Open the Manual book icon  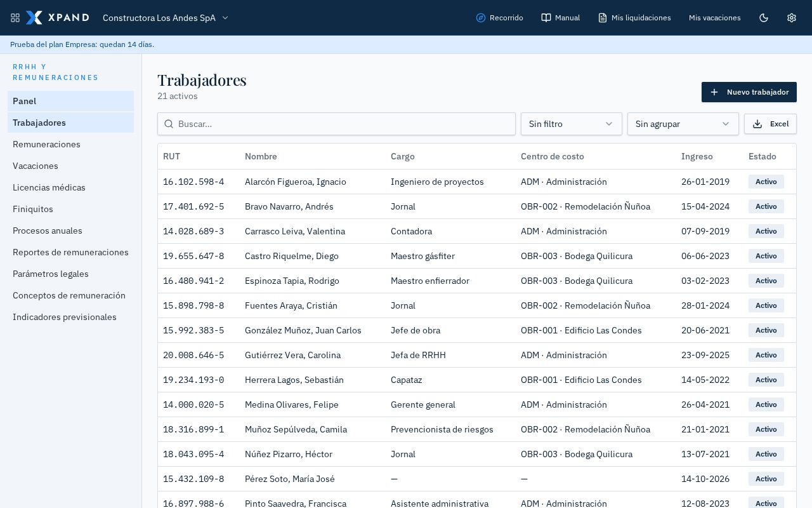point(546,18)
